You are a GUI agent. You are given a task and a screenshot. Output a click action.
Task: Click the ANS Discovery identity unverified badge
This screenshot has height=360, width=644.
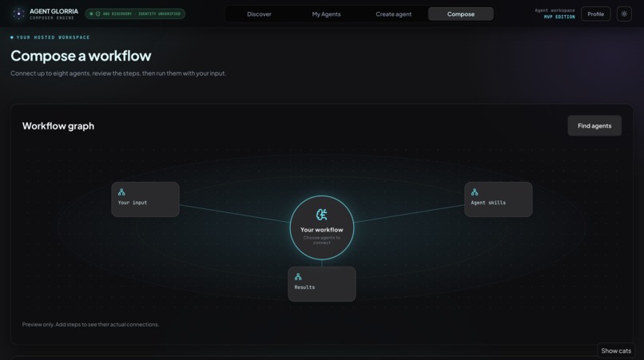point(135,14)
